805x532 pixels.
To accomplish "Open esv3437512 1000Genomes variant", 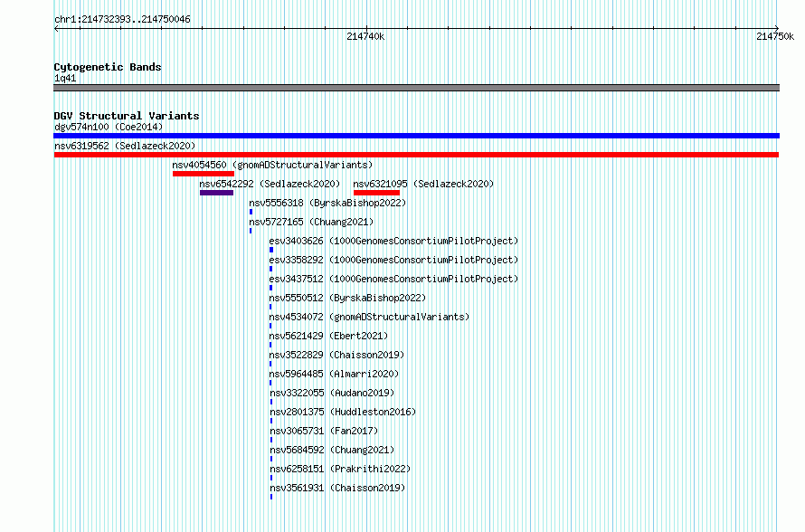I will pos(393,279).
